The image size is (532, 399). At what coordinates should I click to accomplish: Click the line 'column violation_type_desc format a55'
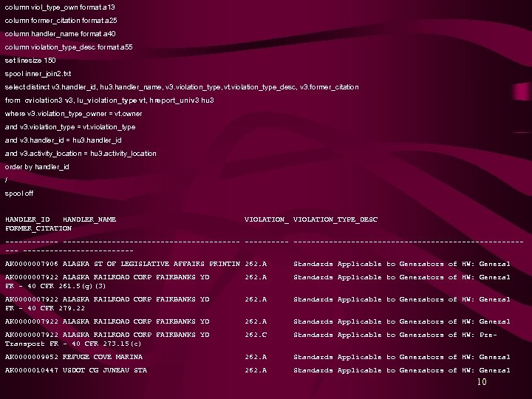[69, 47]
